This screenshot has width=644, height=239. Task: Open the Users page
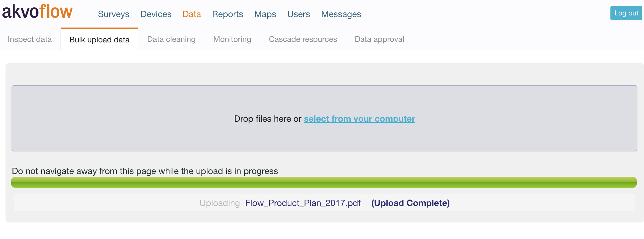pos(299,14)
